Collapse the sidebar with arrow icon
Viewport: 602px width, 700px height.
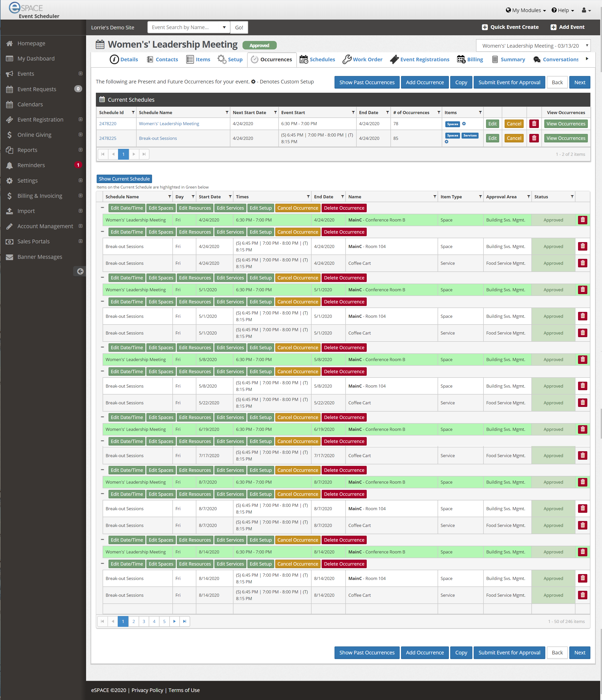click(x=80, y=271)
